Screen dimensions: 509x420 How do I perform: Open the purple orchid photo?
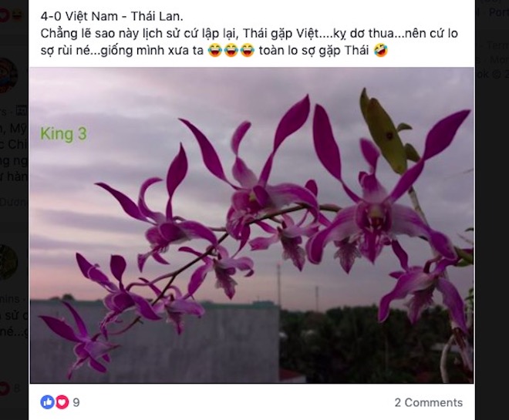pyautogui.click(x=251, y=225)
